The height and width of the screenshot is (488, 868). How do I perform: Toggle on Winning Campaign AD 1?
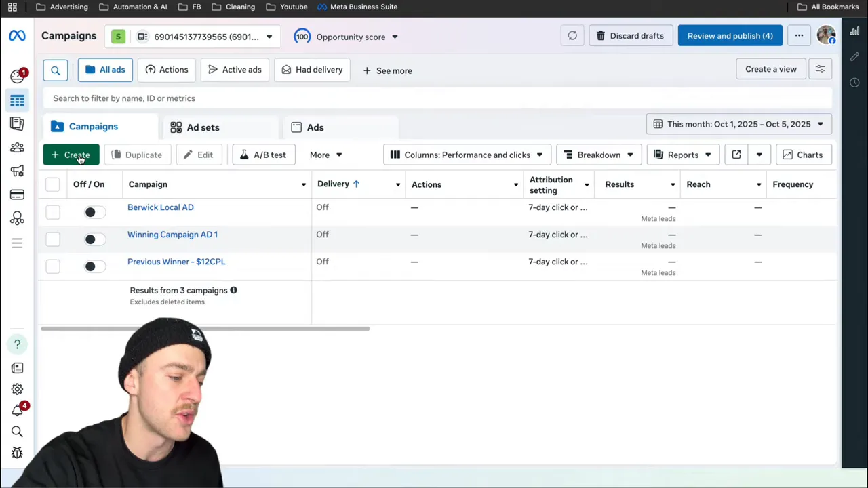coord(94,239)
